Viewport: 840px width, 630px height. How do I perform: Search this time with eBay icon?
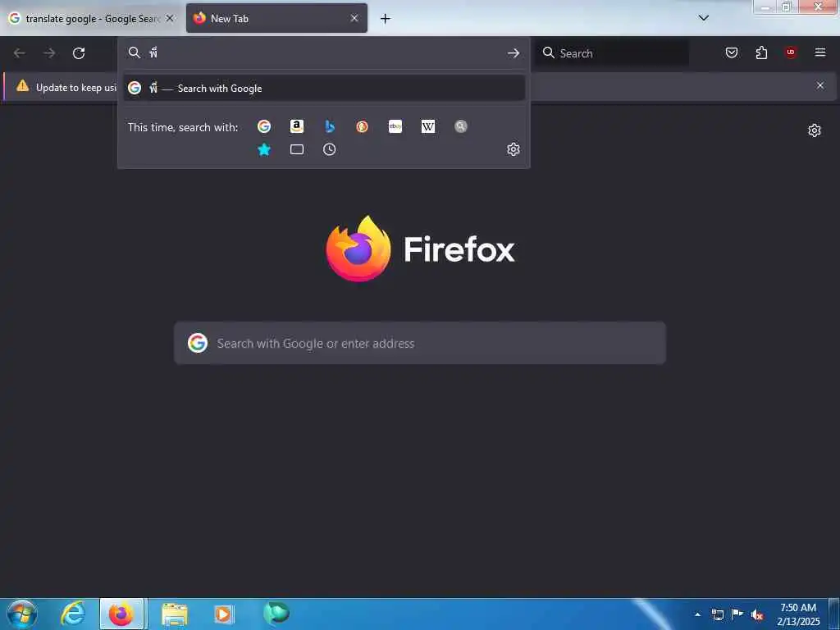(395, 126)
